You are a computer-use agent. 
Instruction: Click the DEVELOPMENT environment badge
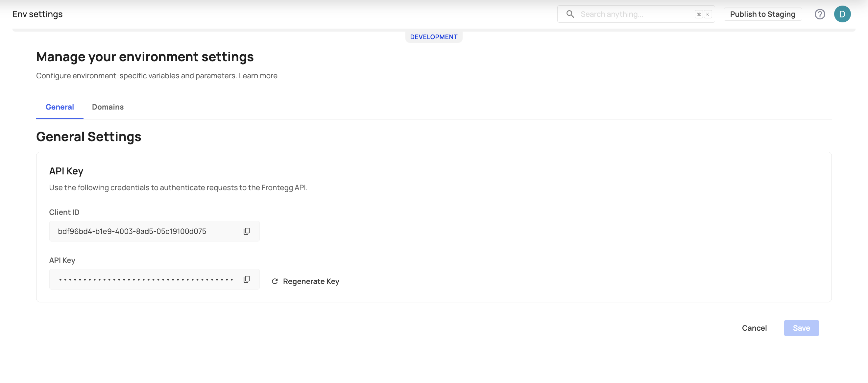[433, 37]
